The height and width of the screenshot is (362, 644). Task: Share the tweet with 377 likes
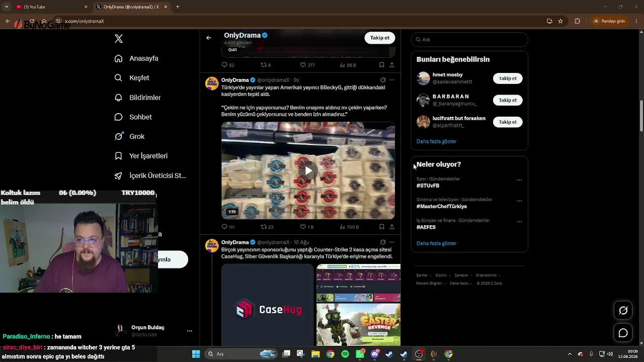(391, 65)
